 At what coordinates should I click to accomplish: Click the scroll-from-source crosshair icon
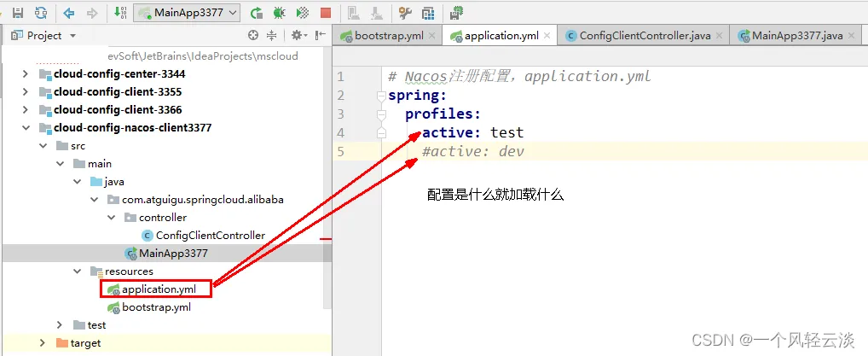coord(253,36)
